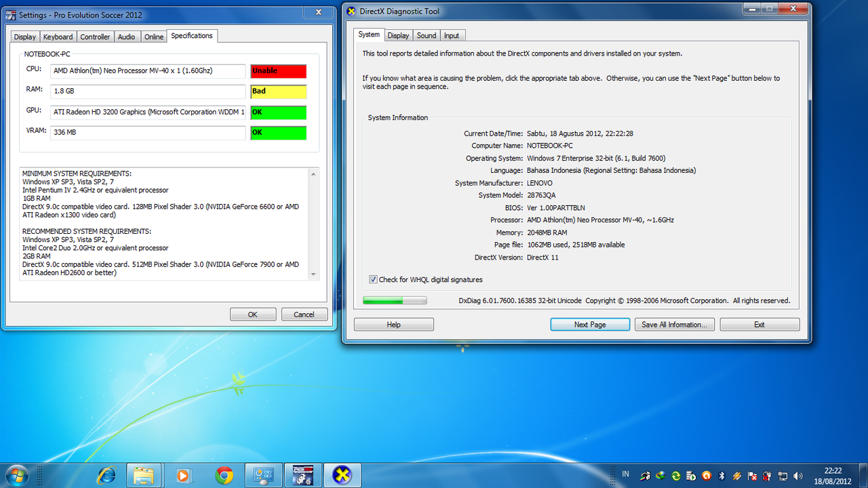
Task: Click the CPU field showing AMD Athlon
Action: [x=148, y=71]
